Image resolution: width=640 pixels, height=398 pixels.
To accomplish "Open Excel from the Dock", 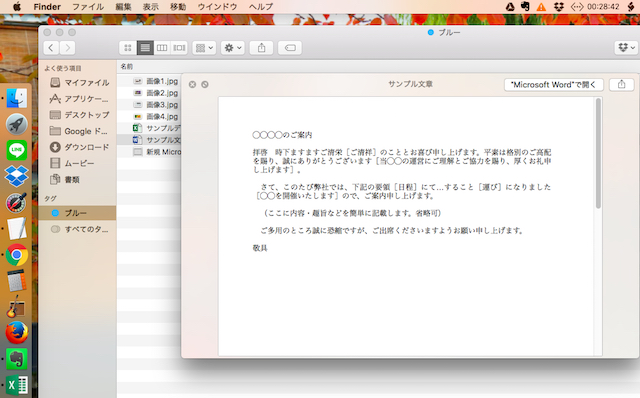I will coord(17,385).
